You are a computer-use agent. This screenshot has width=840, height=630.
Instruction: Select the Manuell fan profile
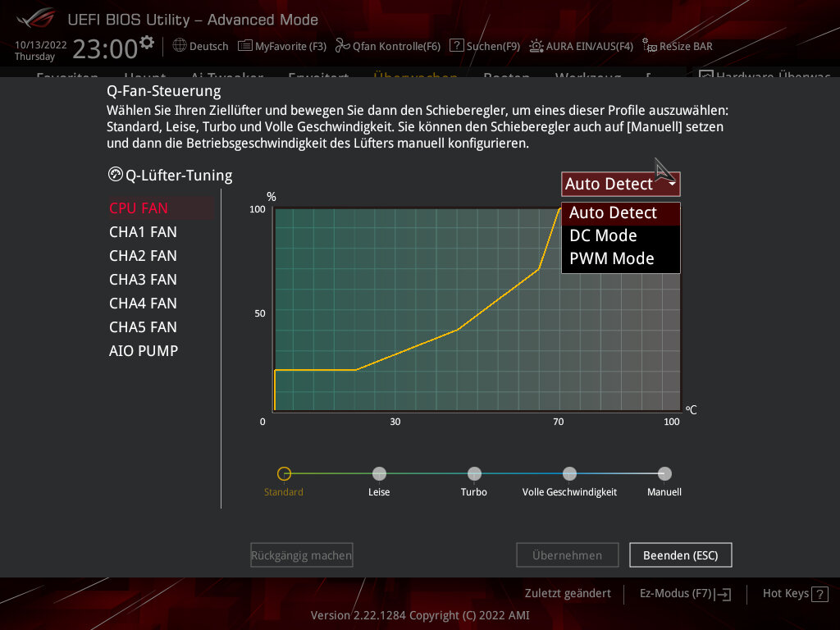coord(664,473)
